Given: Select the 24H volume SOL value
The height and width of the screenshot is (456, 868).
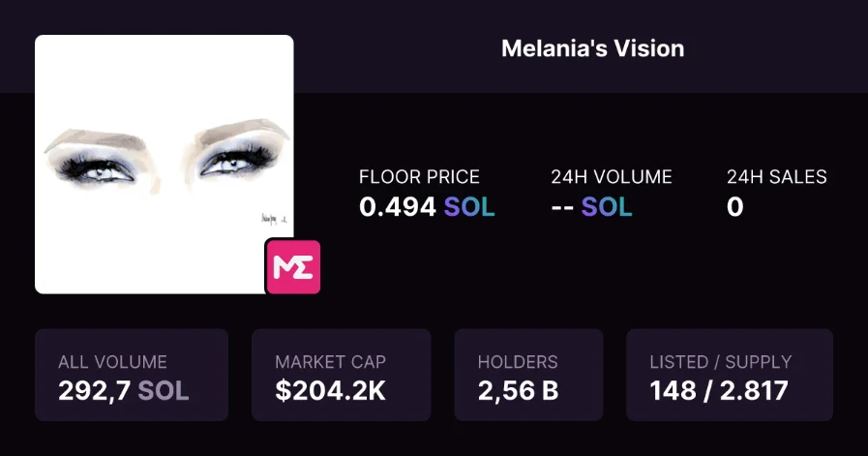Looking at the screenshot, I should 592,207.
